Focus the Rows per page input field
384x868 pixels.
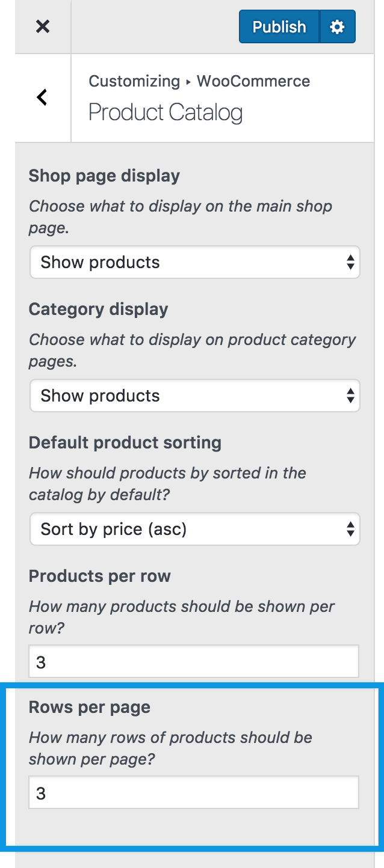[194, 793]
